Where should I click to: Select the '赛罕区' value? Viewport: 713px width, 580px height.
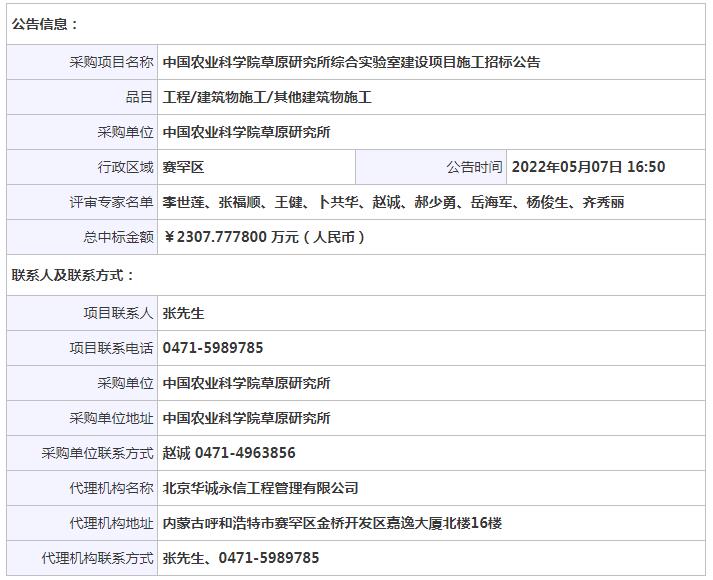183,167
